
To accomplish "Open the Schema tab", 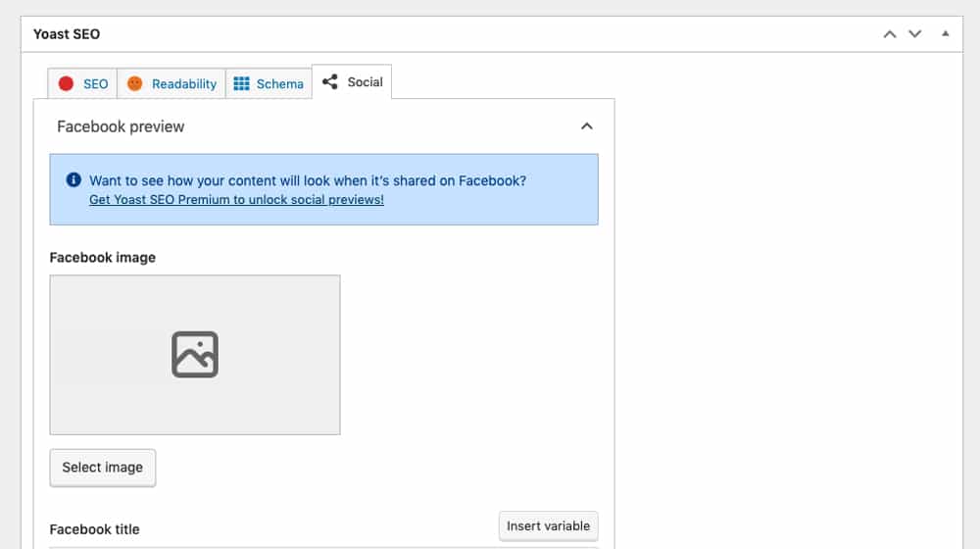I will (269, 83).
